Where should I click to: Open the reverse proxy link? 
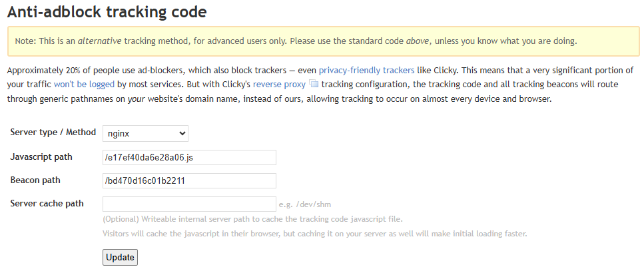point(279,85)
